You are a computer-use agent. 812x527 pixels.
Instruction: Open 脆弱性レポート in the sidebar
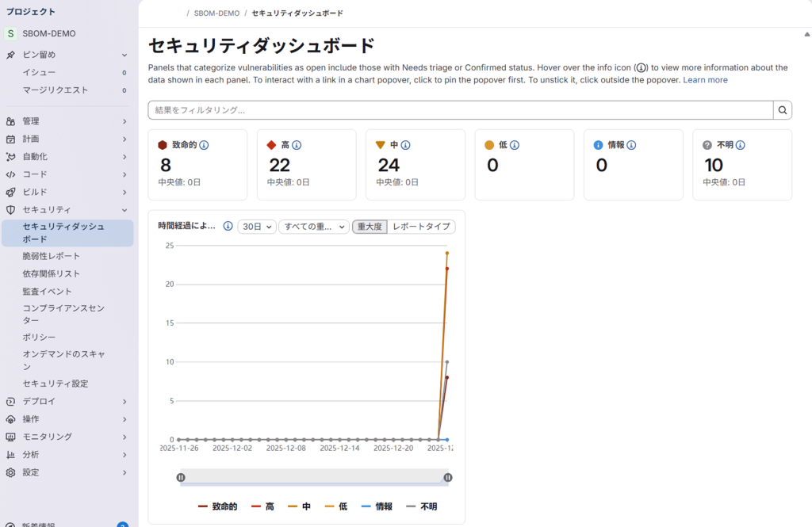point(52,256)
